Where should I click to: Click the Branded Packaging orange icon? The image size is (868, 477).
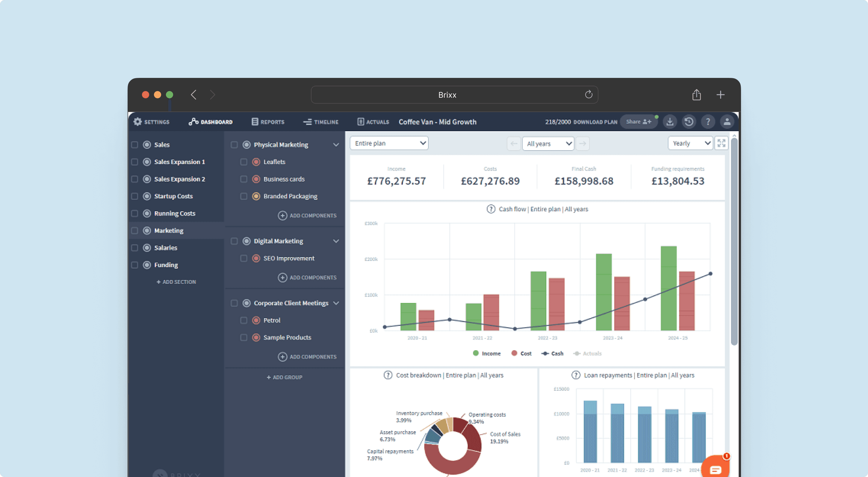[256, 196]
